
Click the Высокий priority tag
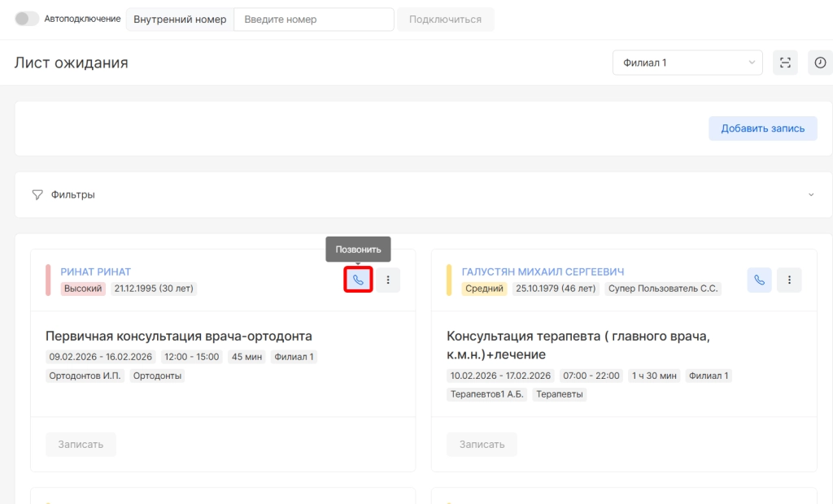coord(83,289)
